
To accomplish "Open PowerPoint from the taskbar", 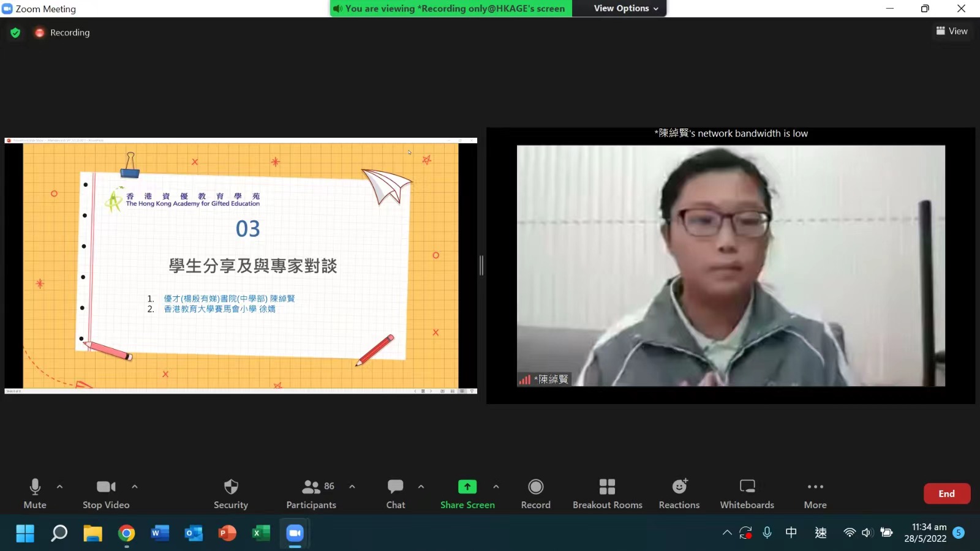I will tap(227, 533).
